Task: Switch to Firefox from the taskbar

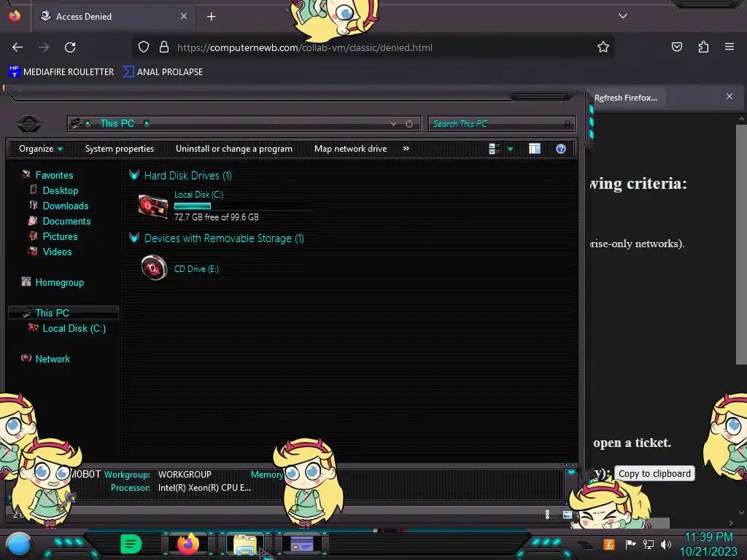Action: 188,544
